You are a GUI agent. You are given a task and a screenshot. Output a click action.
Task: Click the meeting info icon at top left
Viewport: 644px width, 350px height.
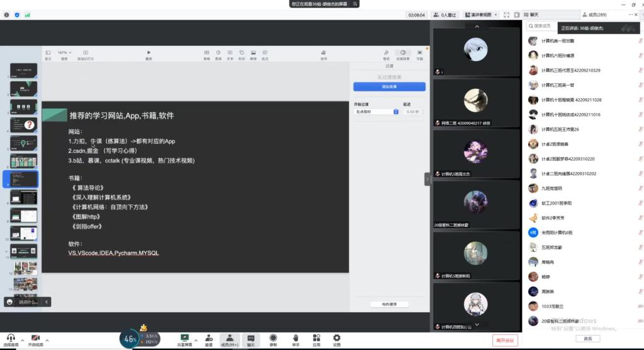point(6,14)
